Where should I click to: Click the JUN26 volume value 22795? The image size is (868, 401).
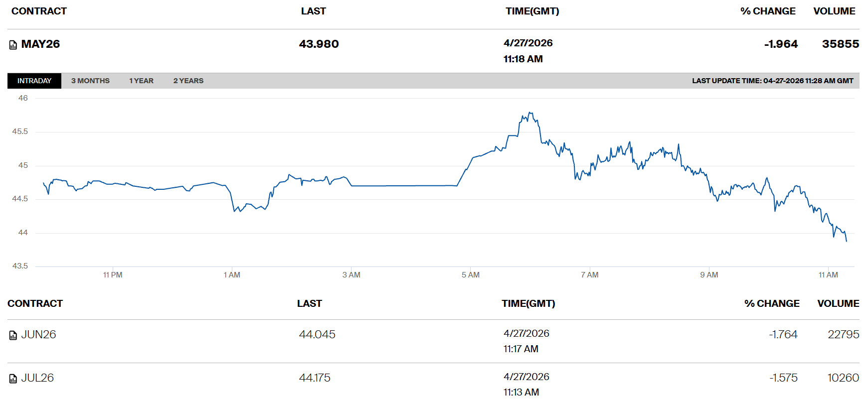tap(843, 335)
